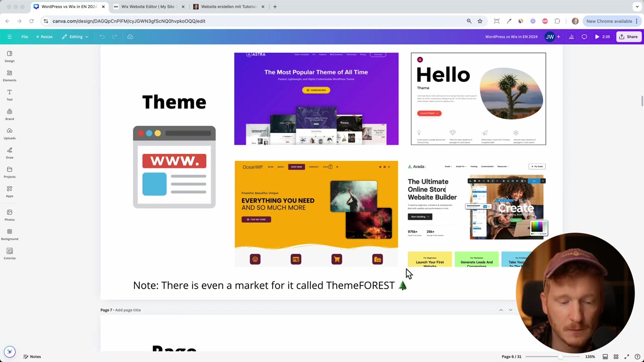Click the Page 6 / 31 indicator
Image resolution: width=644 pixels, height=362 pixels.
pos(511,356)
